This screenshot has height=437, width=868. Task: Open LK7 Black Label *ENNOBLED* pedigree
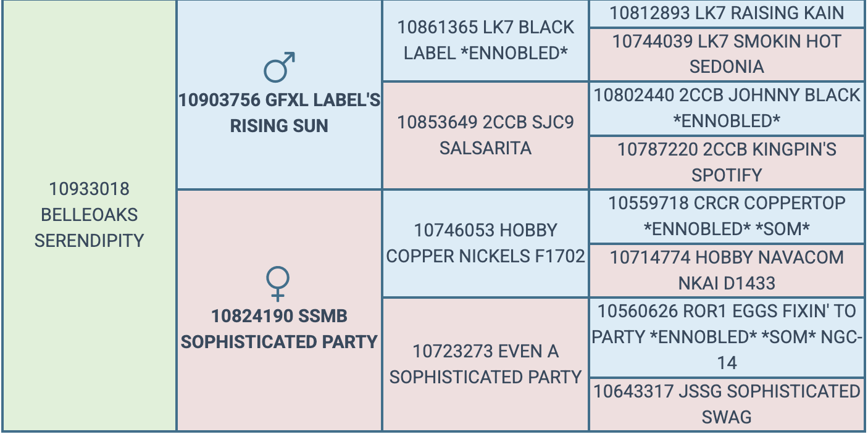pos(485,40)
